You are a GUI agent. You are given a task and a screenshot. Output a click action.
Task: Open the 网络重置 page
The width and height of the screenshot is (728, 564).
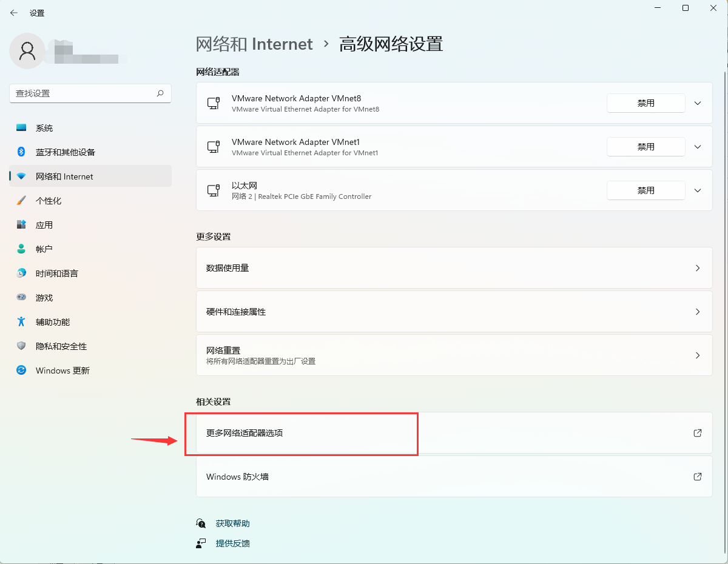click(454, 355)
